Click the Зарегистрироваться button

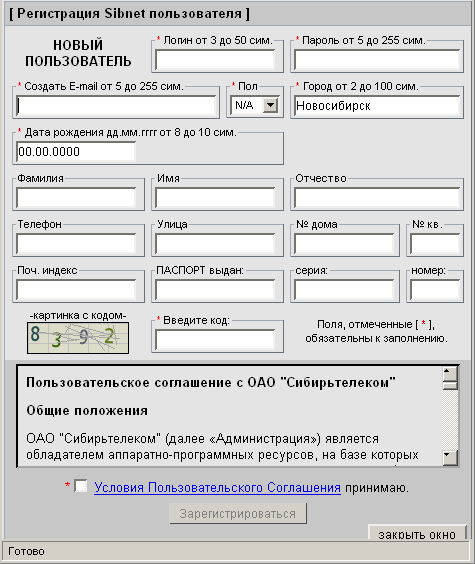238,513
